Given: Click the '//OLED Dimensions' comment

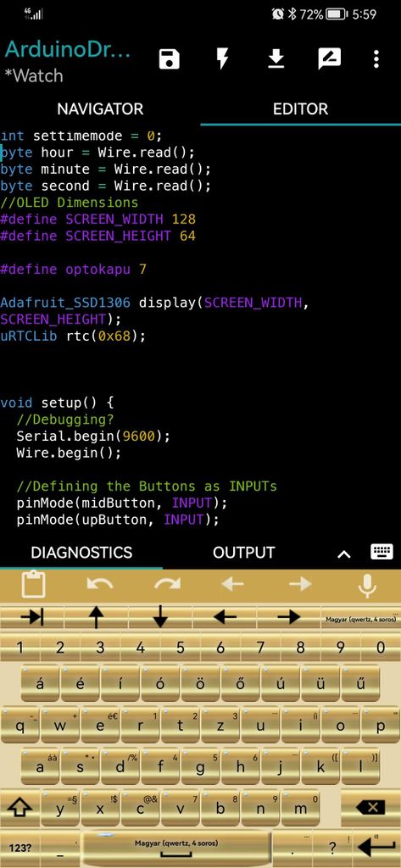Looking at the screenshot, I should [70, 203].
